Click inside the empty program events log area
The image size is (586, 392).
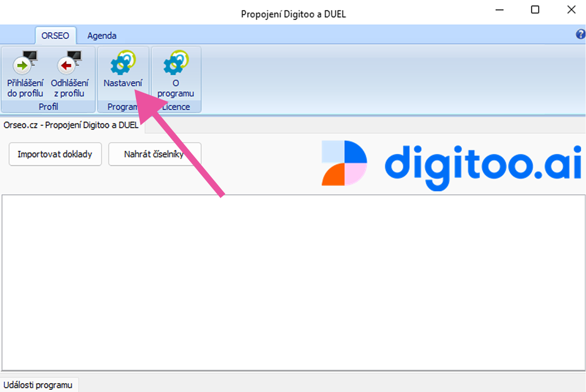click(294, 282)
